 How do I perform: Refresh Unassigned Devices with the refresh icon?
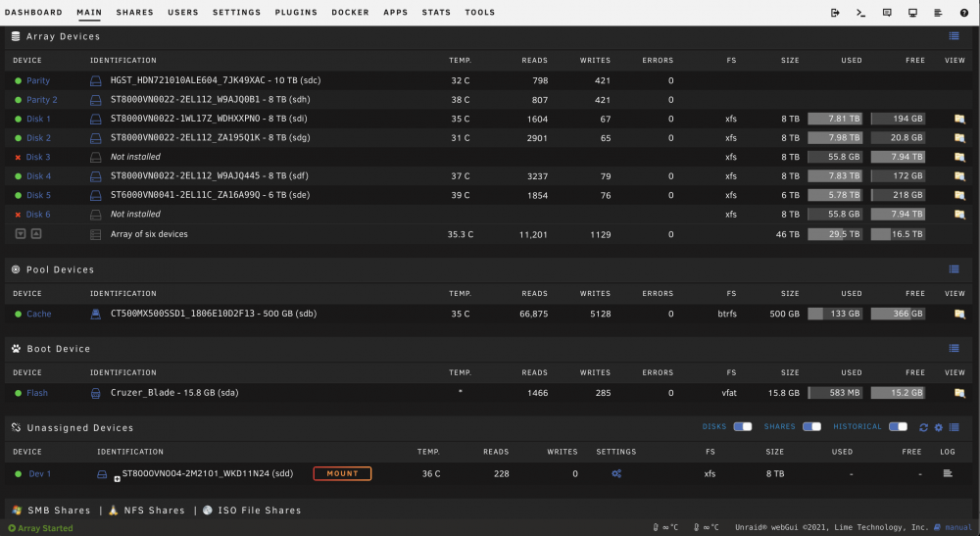point(923,427)
